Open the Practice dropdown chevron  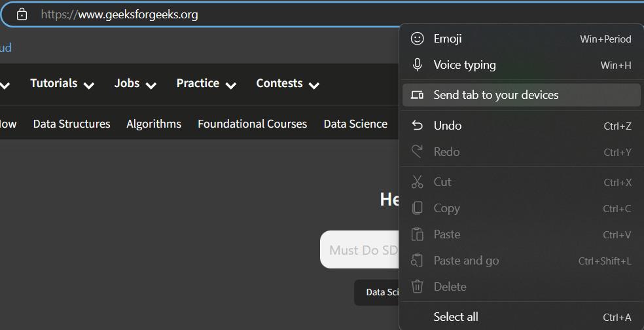[x=231, y=85]
